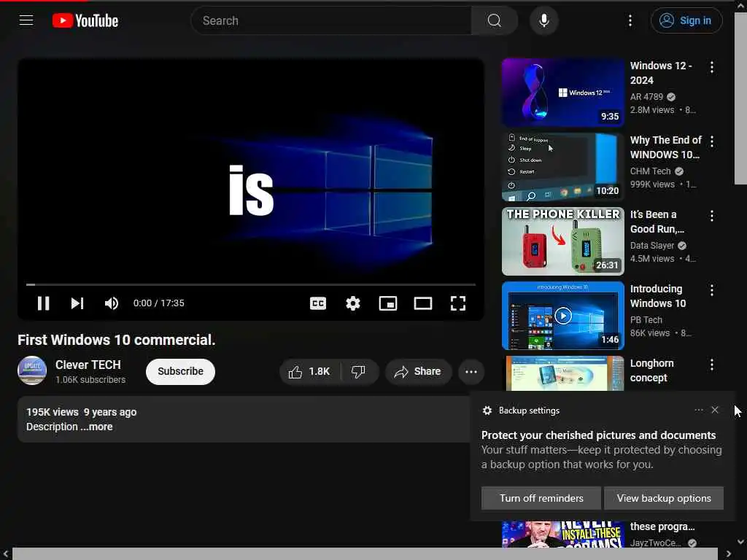Open options for Longhorn concept video
The width and height of the screenshot is (747, 560).
coord(712,365)
